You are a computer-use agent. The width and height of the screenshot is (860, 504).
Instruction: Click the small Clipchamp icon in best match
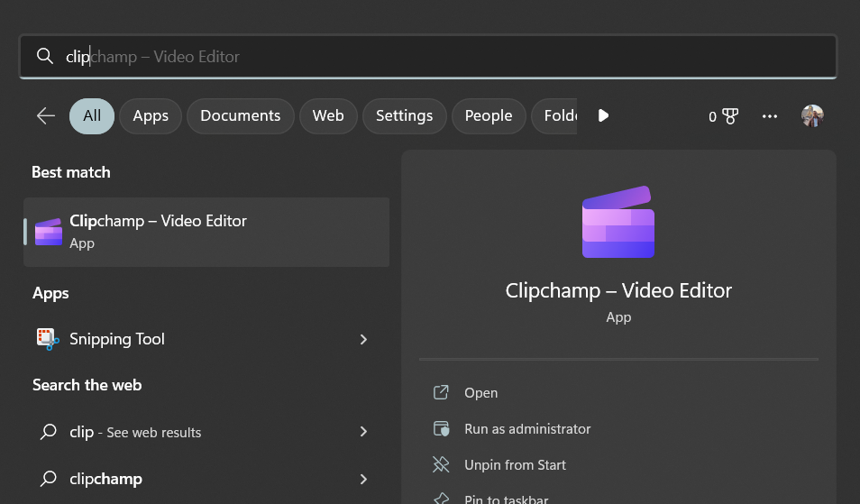coord(49,232)
